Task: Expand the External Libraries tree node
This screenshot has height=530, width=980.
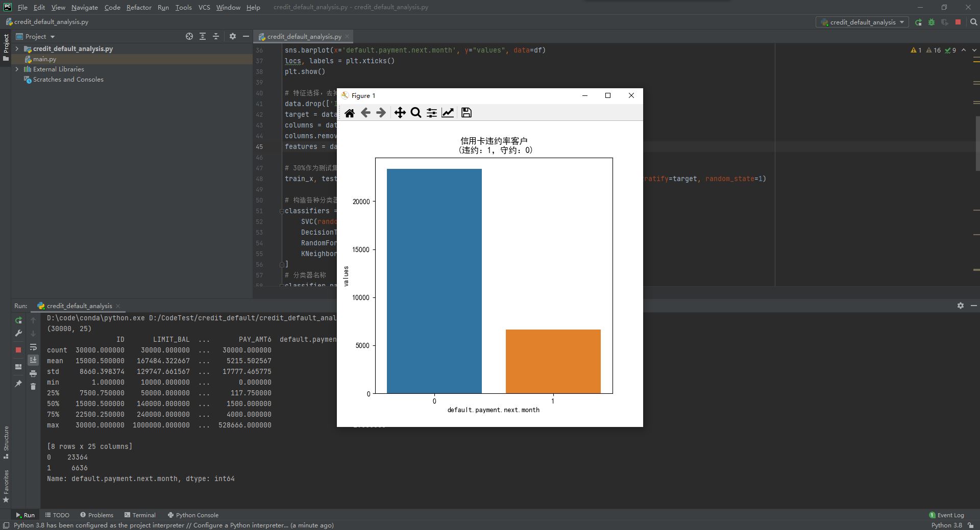Action: click(x=17, y=69)
